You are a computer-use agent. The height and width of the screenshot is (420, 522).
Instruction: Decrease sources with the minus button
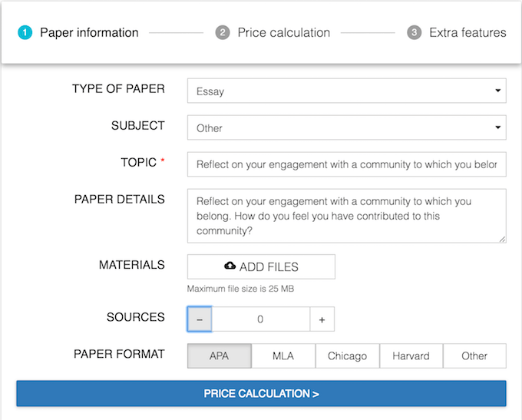coord(200,319)
